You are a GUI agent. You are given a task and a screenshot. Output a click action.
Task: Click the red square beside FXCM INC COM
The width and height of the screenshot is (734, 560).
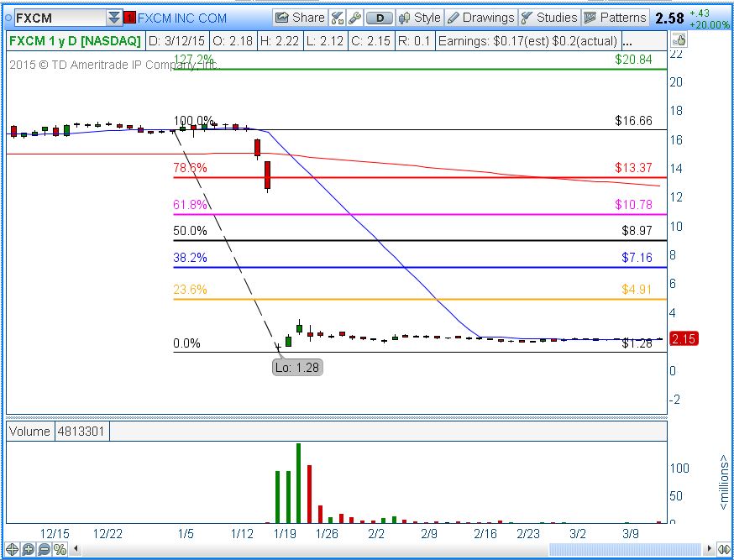pos(129,18)
